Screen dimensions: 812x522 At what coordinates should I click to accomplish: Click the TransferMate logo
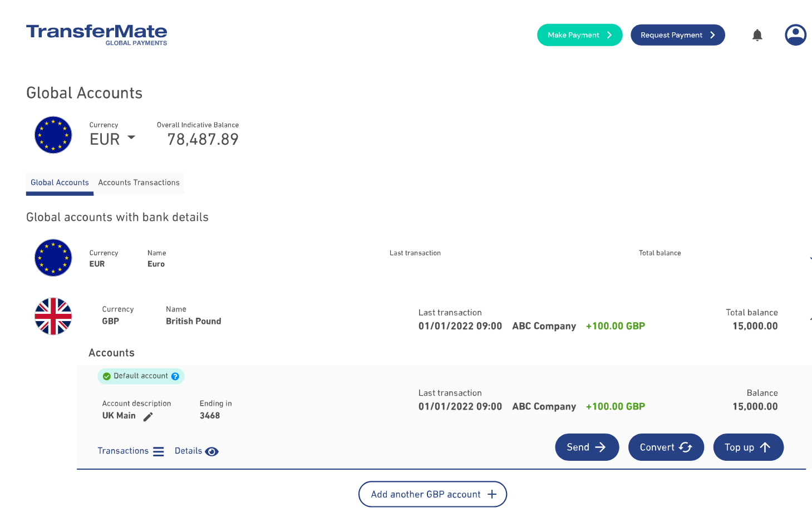[96, 35]
